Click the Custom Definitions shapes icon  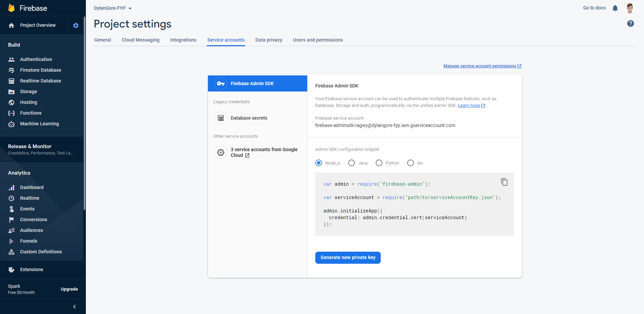11,252
